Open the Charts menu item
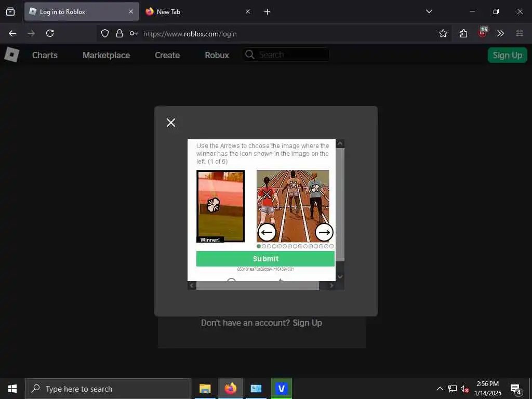The image size is (532, 399). pyautogui.click(x=45, y=55)
